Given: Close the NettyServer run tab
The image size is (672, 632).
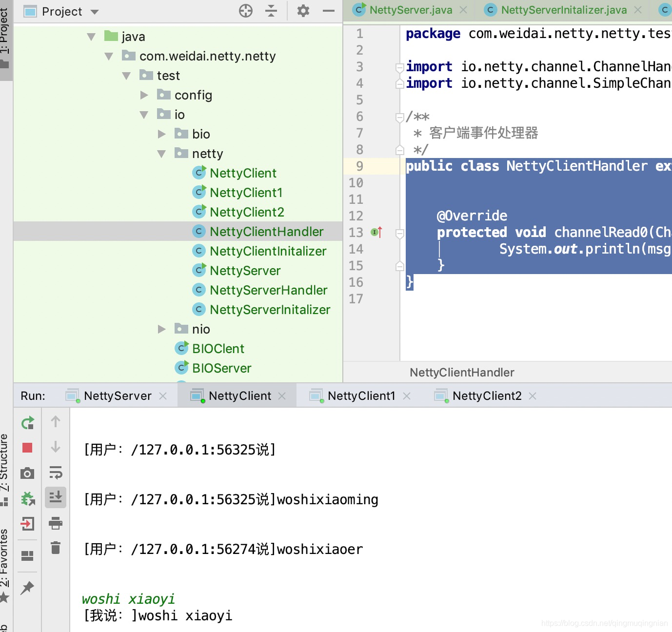Looking at the screenshot, I should pyautogui.click(x=163, y=396).
